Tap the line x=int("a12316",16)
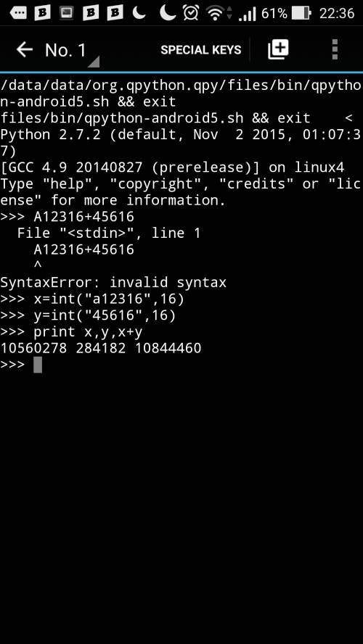This screenshot has height=644, width=363. pyautogui.click(x=109, y=299)
